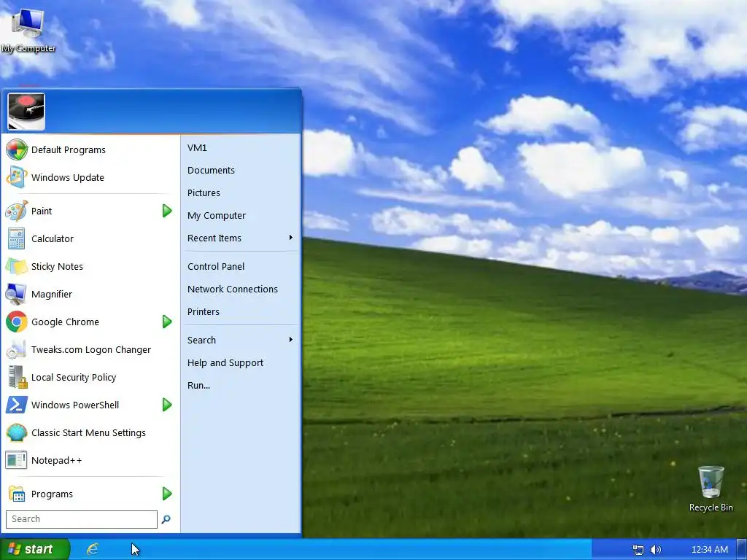Click the start button

34,549
